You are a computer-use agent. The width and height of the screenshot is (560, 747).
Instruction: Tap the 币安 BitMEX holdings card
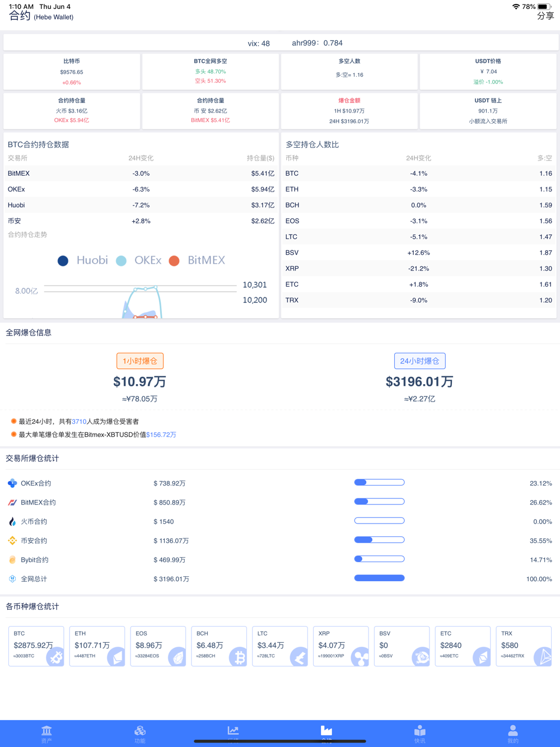pos(211,111)
